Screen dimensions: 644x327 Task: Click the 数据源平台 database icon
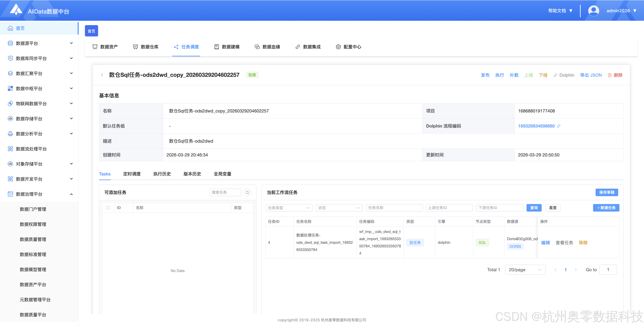[x=10, y=43]
